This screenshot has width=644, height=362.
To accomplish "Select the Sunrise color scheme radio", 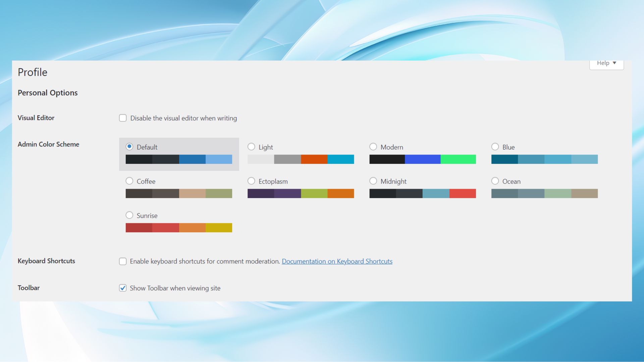I will coord(129,215).
